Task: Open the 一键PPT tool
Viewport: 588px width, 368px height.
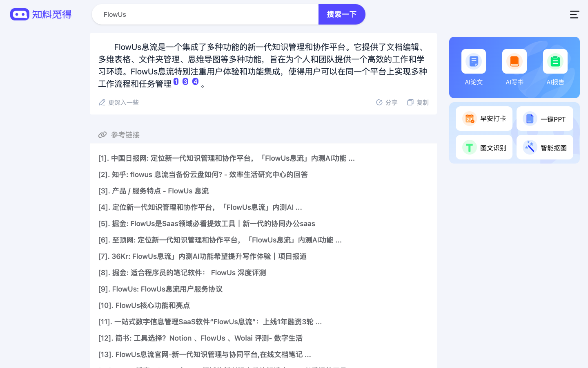Action: [x=545, y=119]
